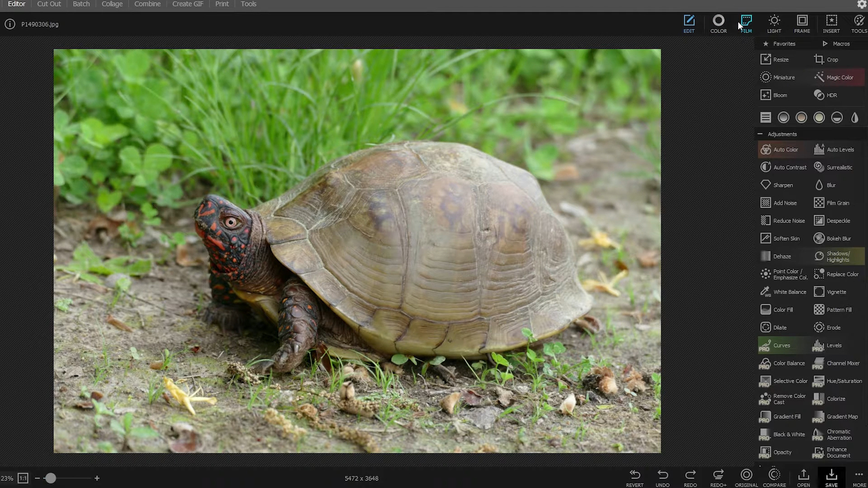Switch to the INSERT panel
The height and width of the screenshot is (488, 868).
pos(831,24)
